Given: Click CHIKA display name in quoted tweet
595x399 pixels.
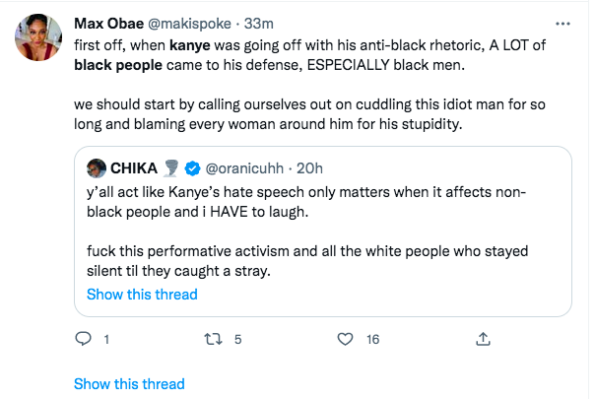Looking at the screenshot, I should pyautogui.click(x=134, y=168).
